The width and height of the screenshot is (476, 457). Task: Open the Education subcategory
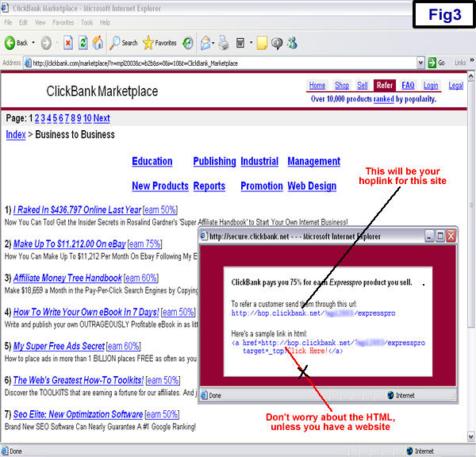tap(152, 161)
